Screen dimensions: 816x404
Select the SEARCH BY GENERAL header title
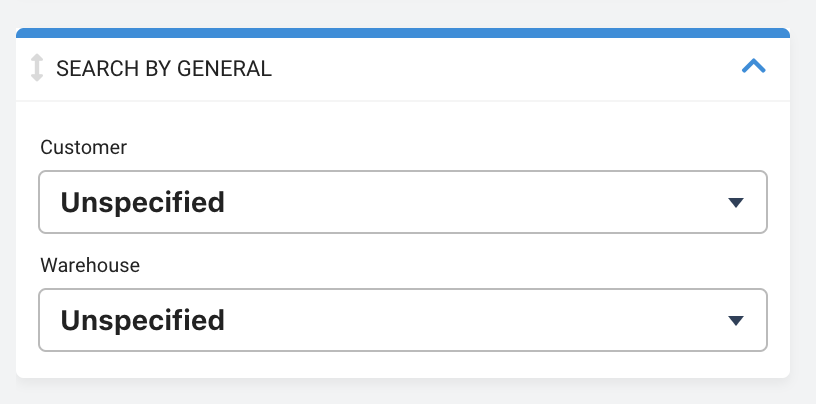(x=164, y=69)
